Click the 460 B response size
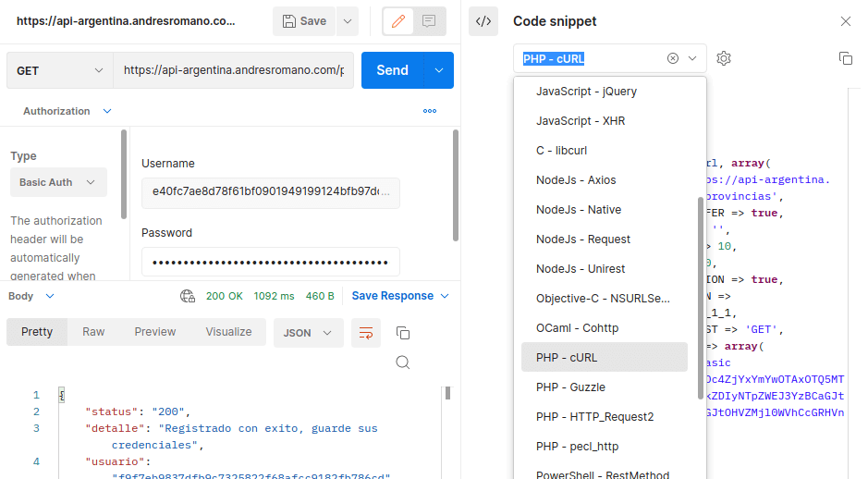Screen dimensions: 868x479 [x=320, y=296]
